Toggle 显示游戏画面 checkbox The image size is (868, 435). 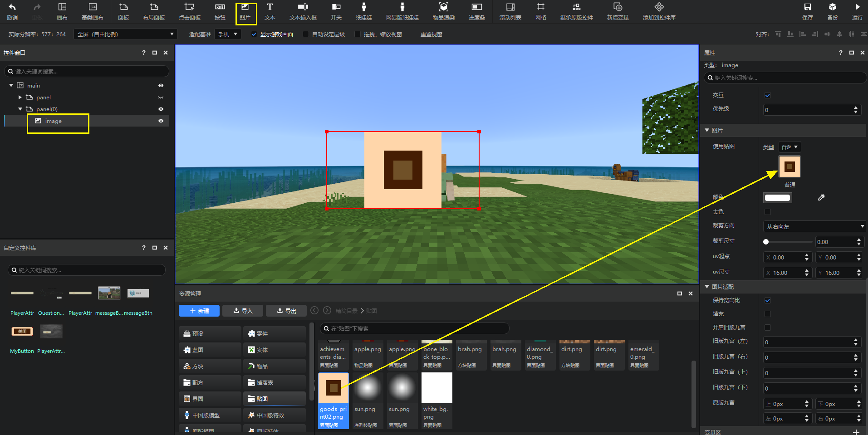pyautogui.click(x=254, y=34)
